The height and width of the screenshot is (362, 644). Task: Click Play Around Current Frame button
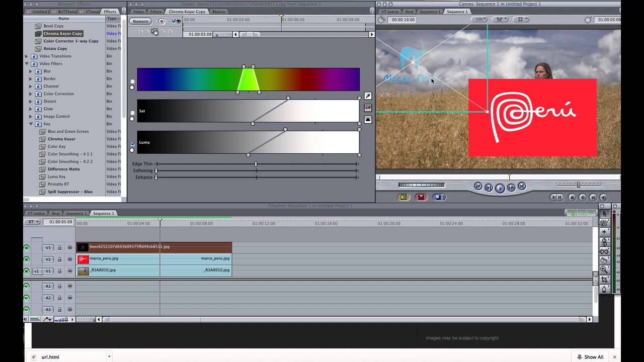point(511,188)
